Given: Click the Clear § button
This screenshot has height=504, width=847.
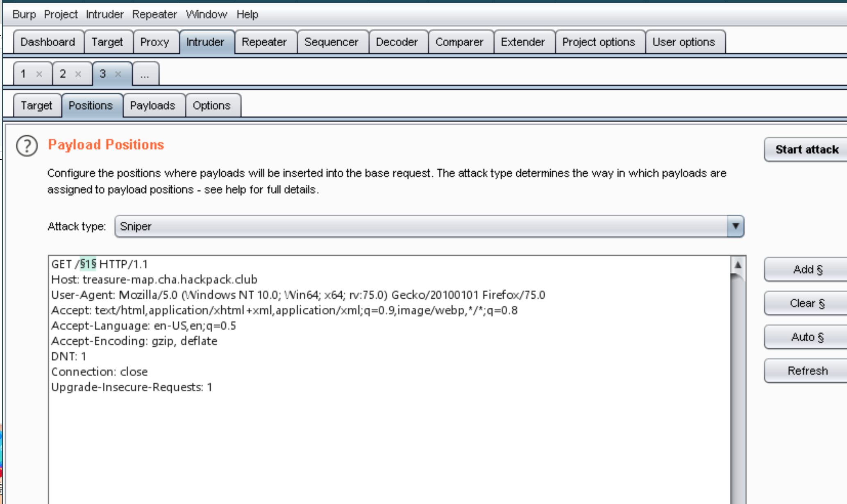Looking at the screenshot, I should coord(807,304).
